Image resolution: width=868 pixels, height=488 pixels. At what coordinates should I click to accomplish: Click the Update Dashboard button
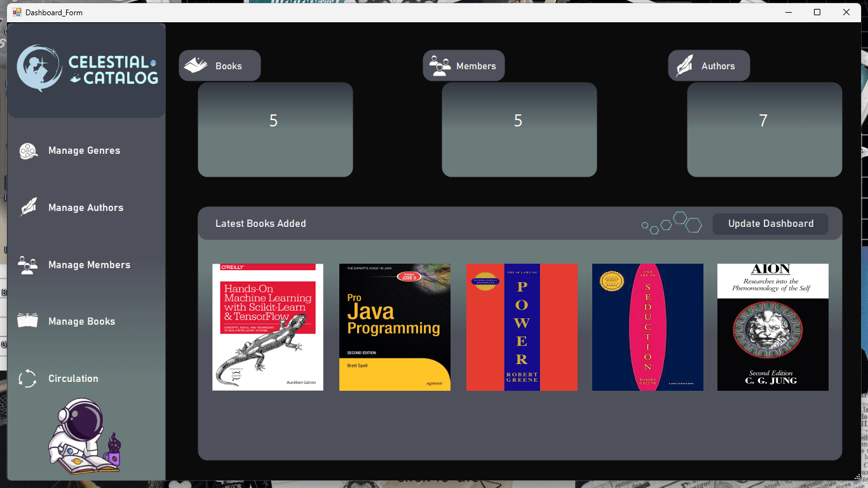click(771, 224)
